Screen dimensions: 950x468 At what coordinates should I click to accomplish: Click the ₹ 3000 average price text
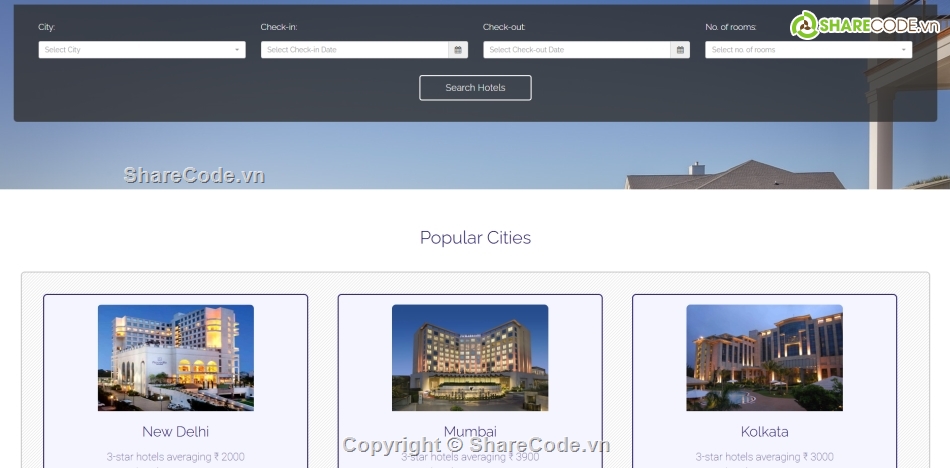[x=817, y=457]
